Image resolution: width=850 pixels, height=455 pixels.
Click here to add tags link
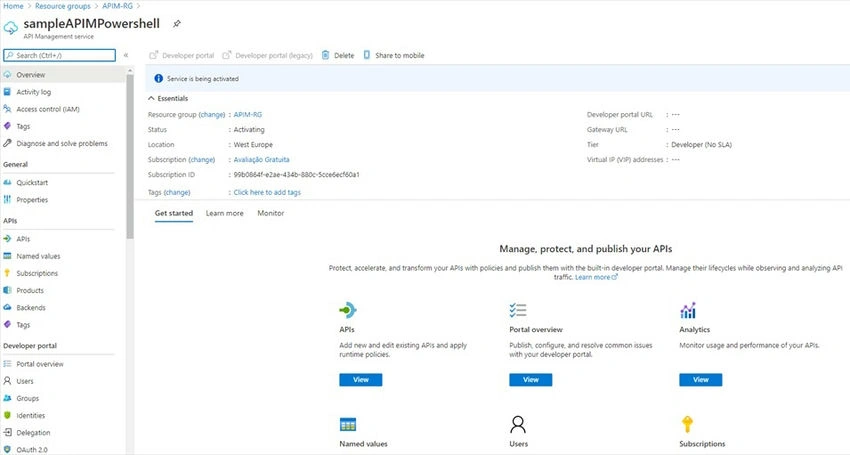tap(267, 193)
